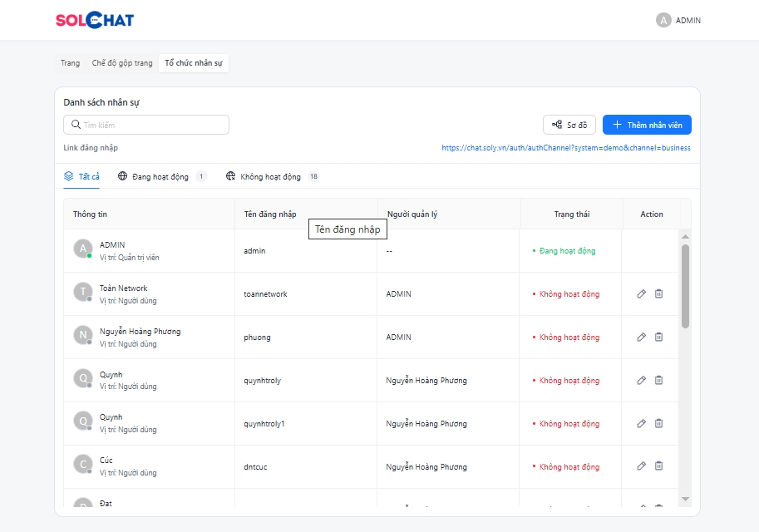This screenshot has height=532, width=759.
Task: Open the ADMIN user menu in header
Action: tap(688, 20)
